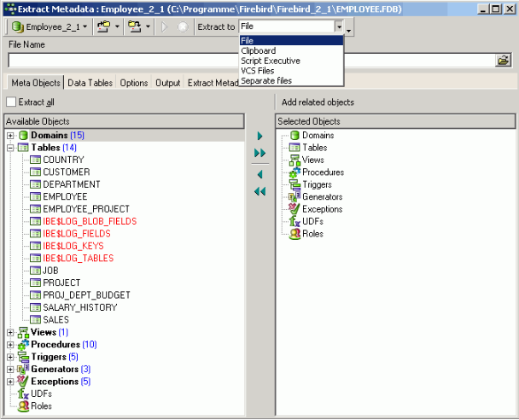Viewport: 519px width, 420px height.
Task: Open the Options tab
Action: point(134,83)
